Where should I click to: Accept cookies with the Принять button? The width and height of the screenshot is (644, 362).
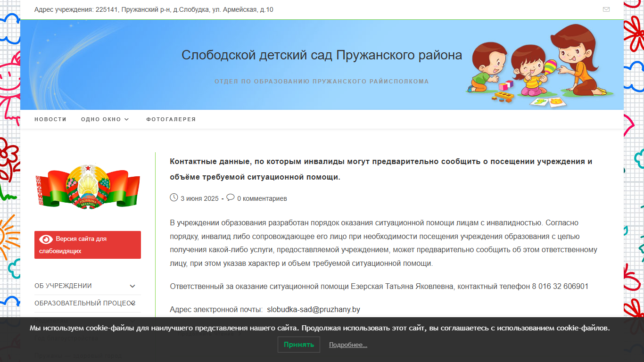pyautogui.click(x=299, y=345)
